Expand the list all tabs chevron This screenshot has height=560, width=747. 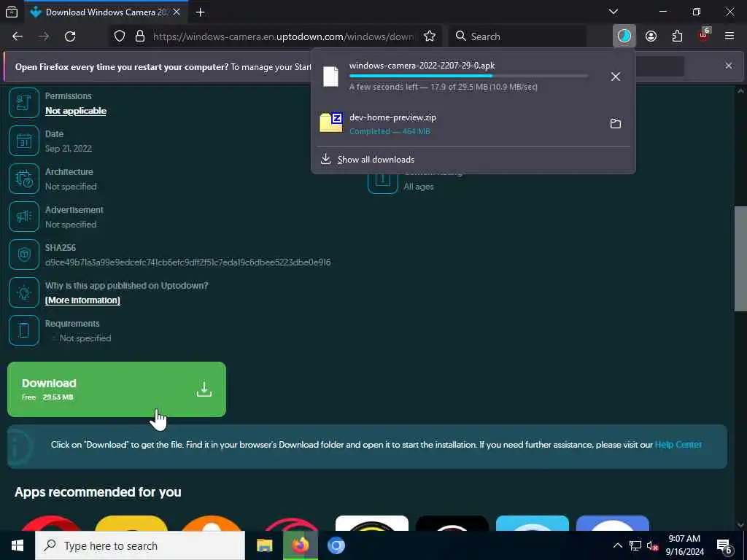(x=613, y=12)
